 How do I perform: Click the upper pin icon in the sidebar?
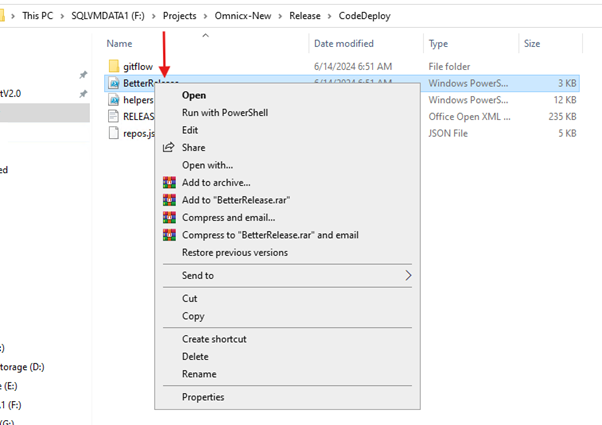pos(83,75)
